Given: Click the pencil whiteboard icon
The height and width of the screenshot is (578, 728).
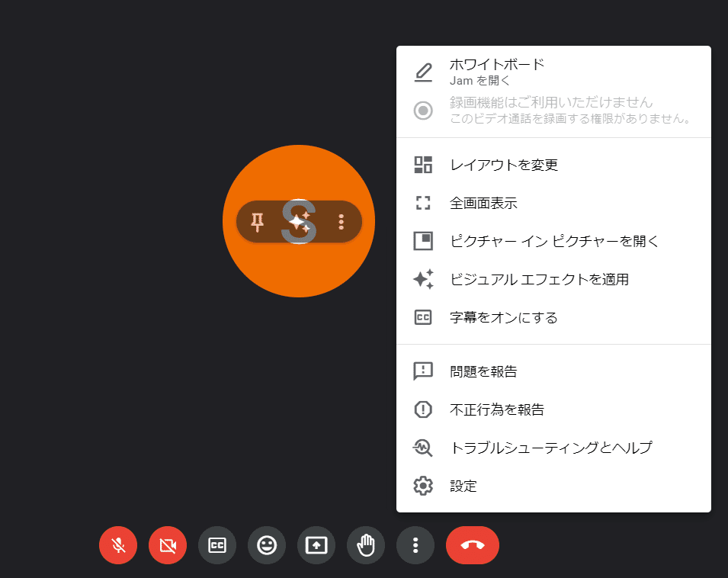Looking at the screenshot, I should coord(423,73).
